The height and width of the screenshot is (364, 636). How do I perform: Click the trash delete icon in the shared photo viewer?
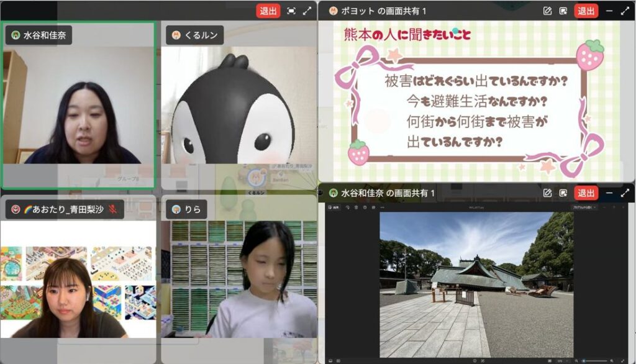click(x=356, y=207)
